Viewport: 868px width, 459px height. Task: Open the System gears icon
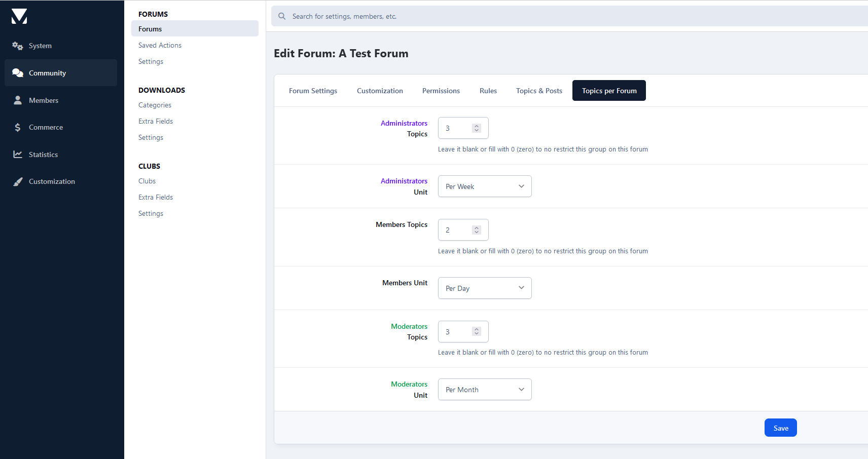click(18, 46)
